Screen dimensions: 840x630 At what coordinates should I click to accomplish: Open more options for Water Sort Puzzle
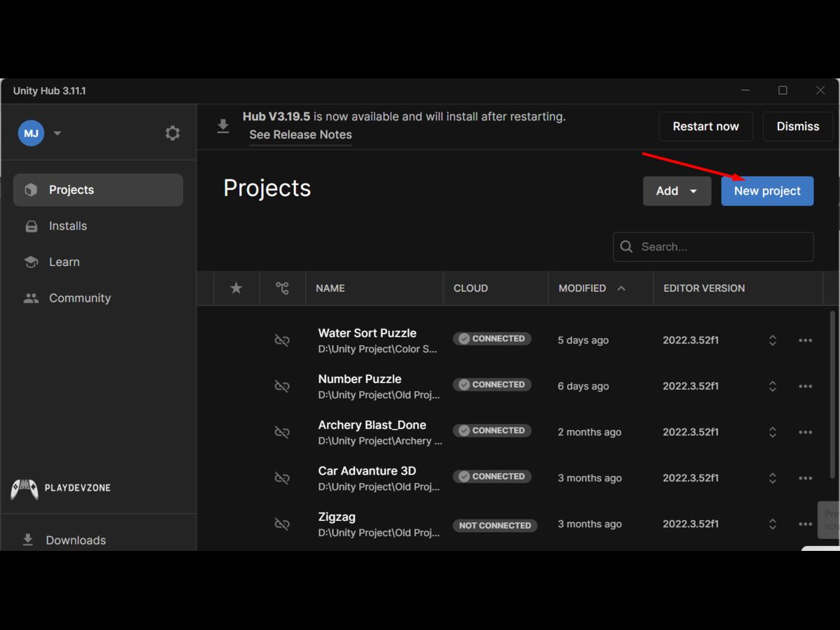[x=805, y=340]
